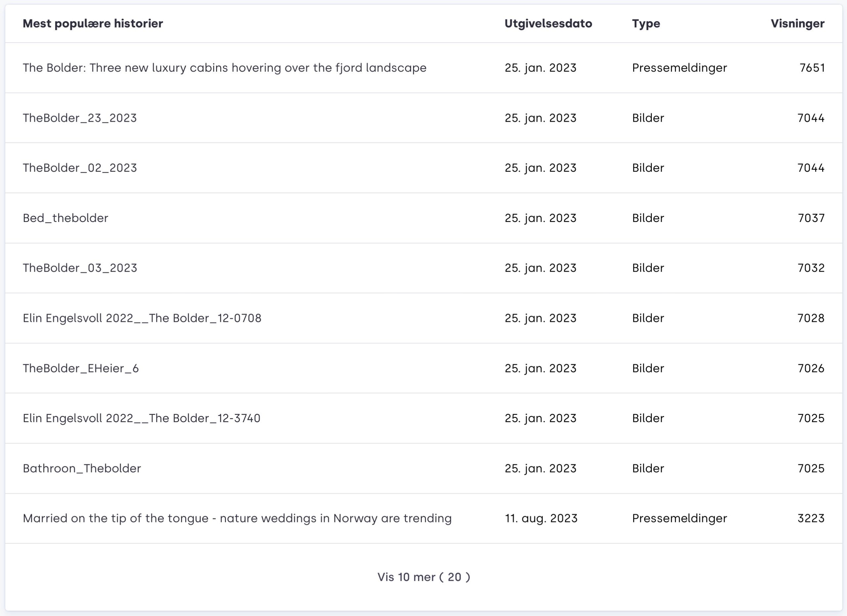
Task: Open The Bolder luxury cabins press release
Action: tap(224, 67)
